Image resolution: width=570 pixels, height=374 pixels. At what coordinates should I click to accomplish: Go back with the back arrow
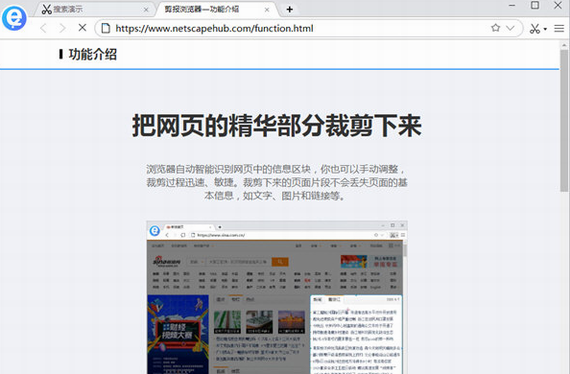point(43,28)
